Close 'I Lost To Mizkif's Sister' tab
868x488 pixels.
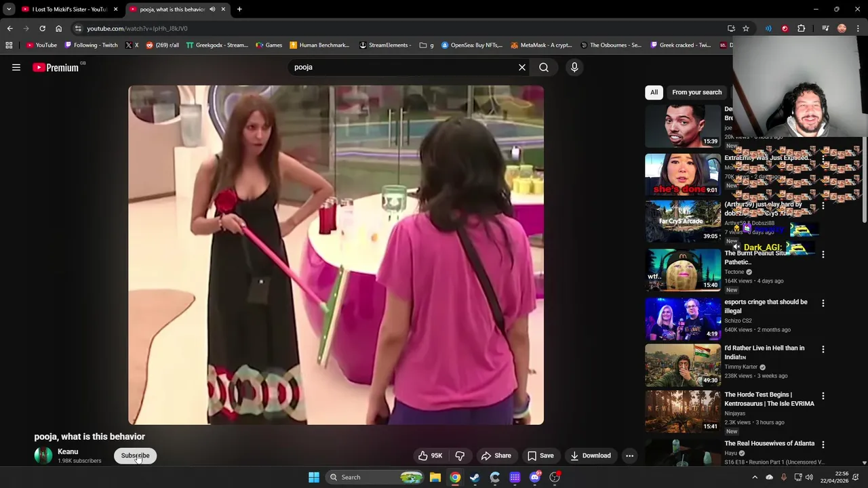[115, 9]
